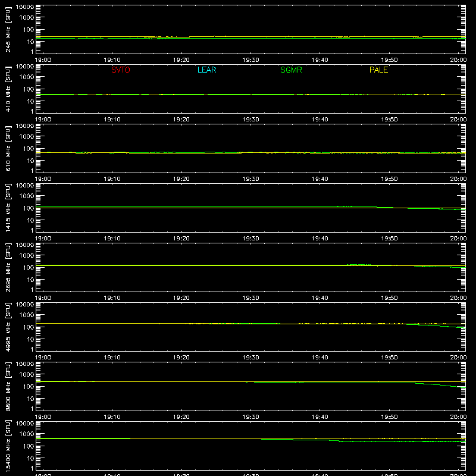Click 19:10 below the 410 MHz plot
The height and width of the screenshot is (476, 476).
pos(112,120)
